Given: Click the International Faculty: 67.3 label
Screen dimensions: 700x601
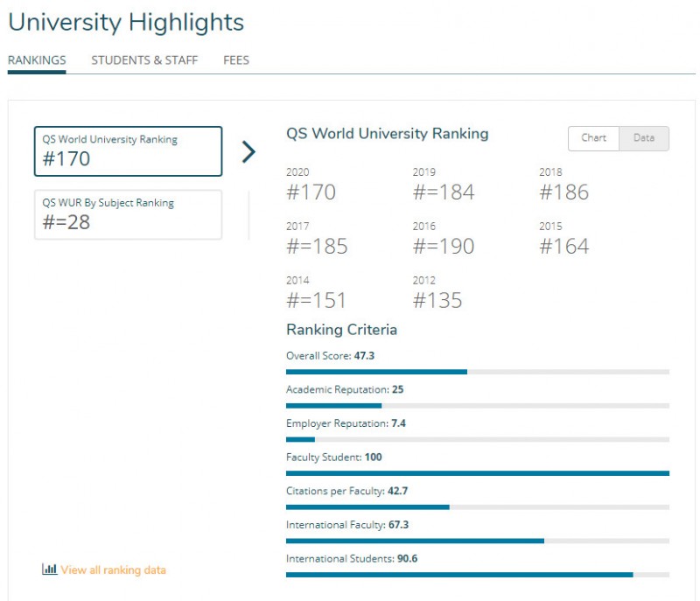Looking at the screenshot, I should (347, 525).
